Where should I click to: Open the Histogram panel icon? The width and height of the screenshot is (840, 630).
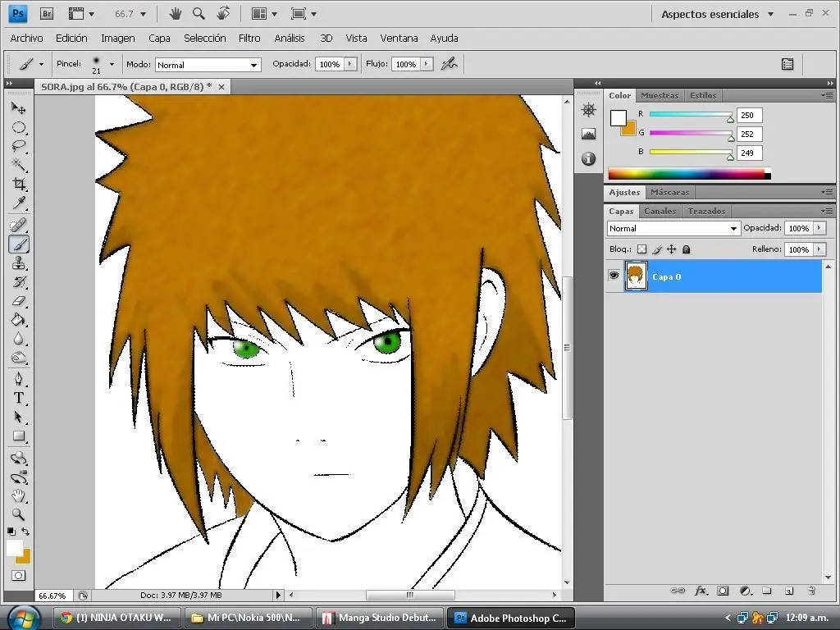pos(589,134)
